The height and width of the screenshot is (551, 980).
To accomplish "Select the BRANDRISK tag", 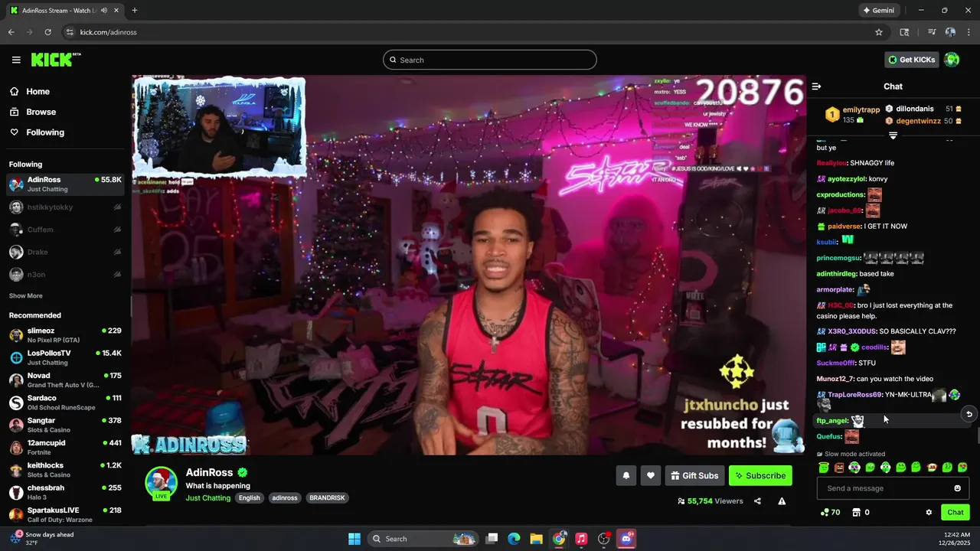I will pos(327,497).
